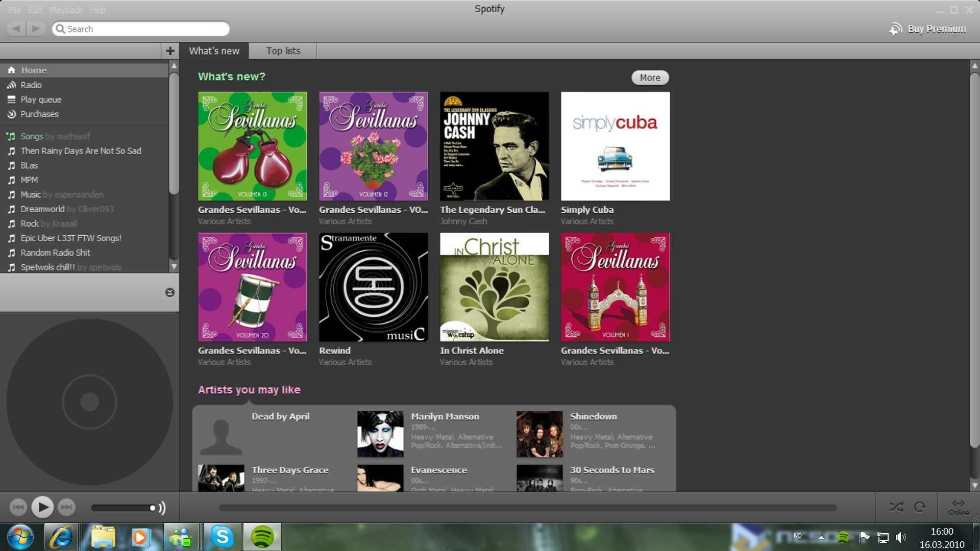This screenshot has height=551, width=980.
Task: Select 'Music by espensanden' playlist
Action: (x=84, y=194)
